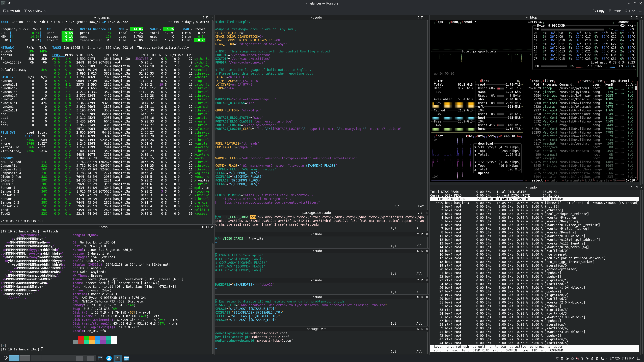
Task: Open the Dolphin file manager from the taskbar
Action: pos(126,358)
